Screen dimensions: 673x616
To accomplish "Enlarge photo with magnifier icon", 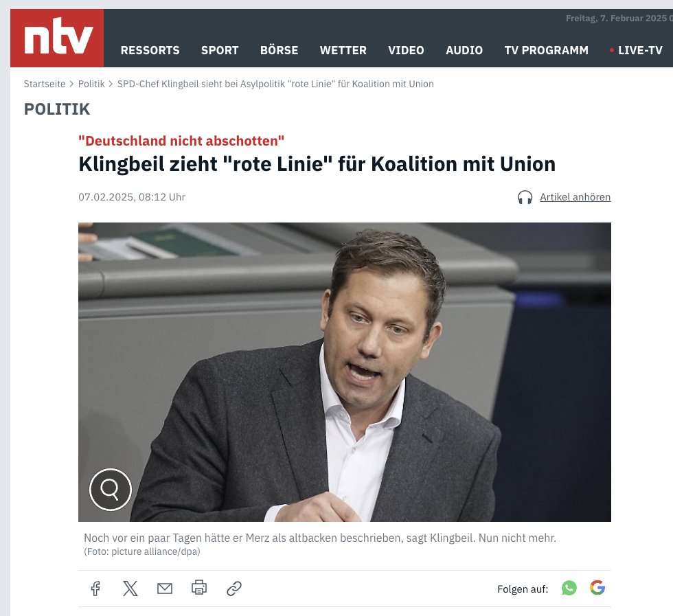I will [x=111, y=490].
